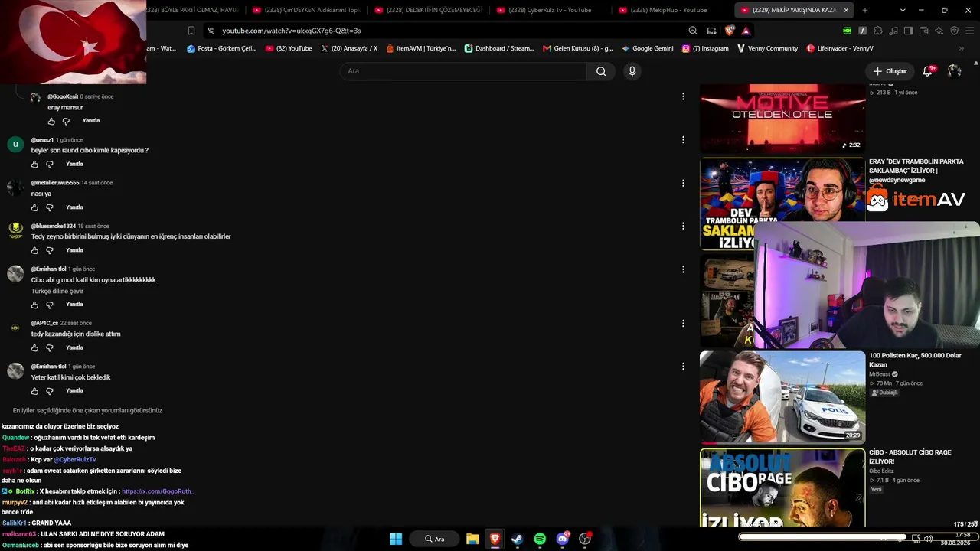Open the extensions puzzle icon in toolbar

click(x=877, y=31)
